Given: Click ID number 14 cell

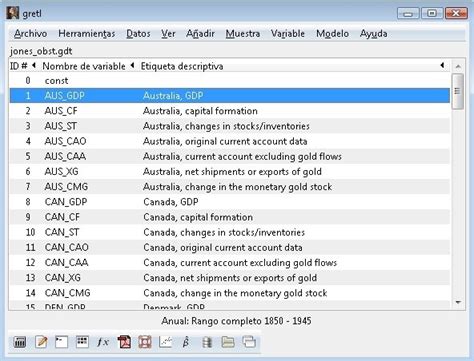Looking at the screenshot, I should point(30,293).
